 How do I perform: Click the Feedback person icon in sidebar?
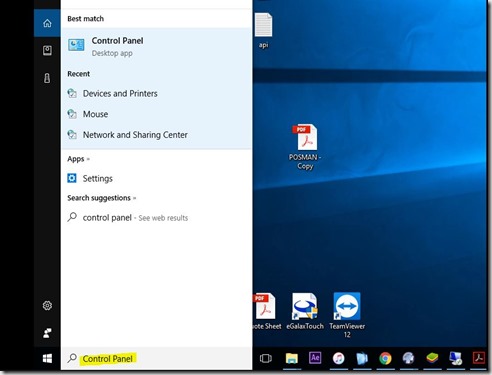47,333
